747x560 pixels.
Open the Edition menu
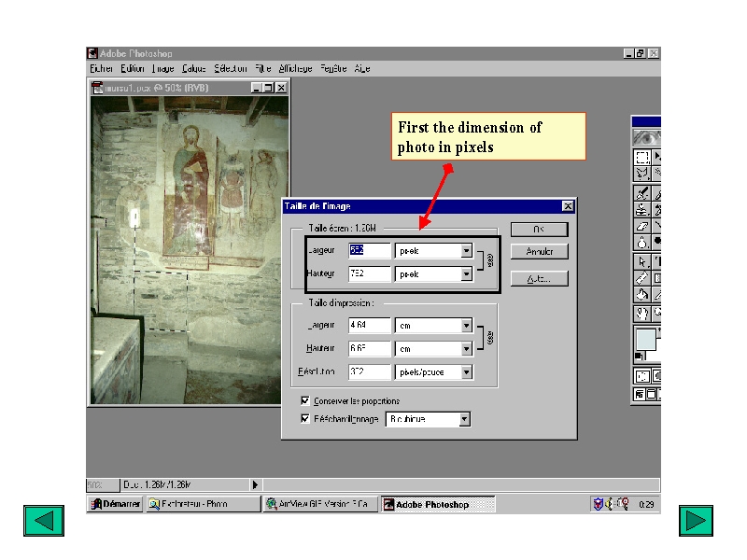[132, 68]
